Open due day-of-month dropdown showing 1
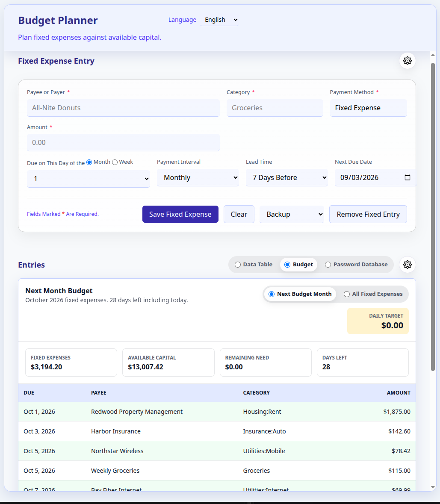The width and height of the screenshot is (440, 504). click(89, 179)
